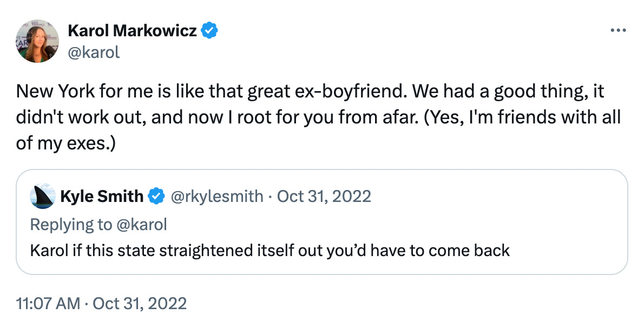Click the @karol mention after "Replying to"
The height and width of the screenshot is (327, 644).
click(142, 224)
